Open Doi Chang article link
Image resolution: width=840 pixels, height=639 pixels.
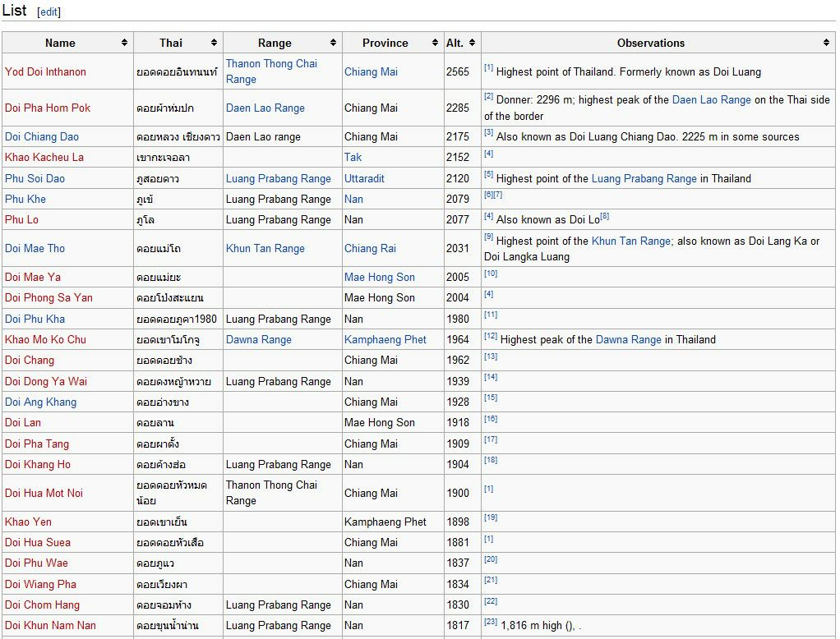coord(30,361)
